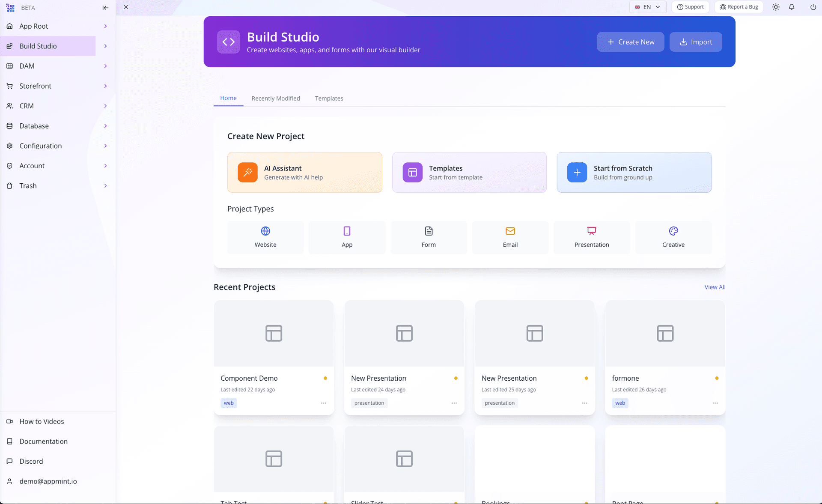822x504 pixels.
Task: Choose the Email project type
Action: [510, 237]
